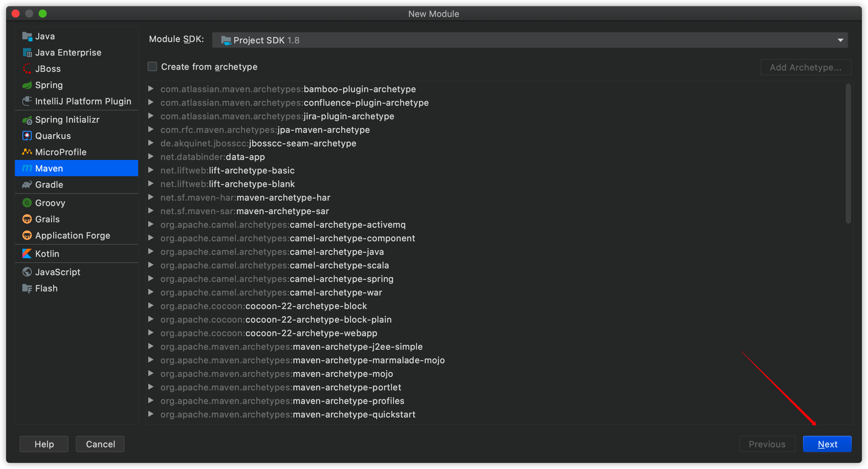Select the Java module type icon
Image resolution: width=868 pixels, height=469 pixels.
click(27, 36)
